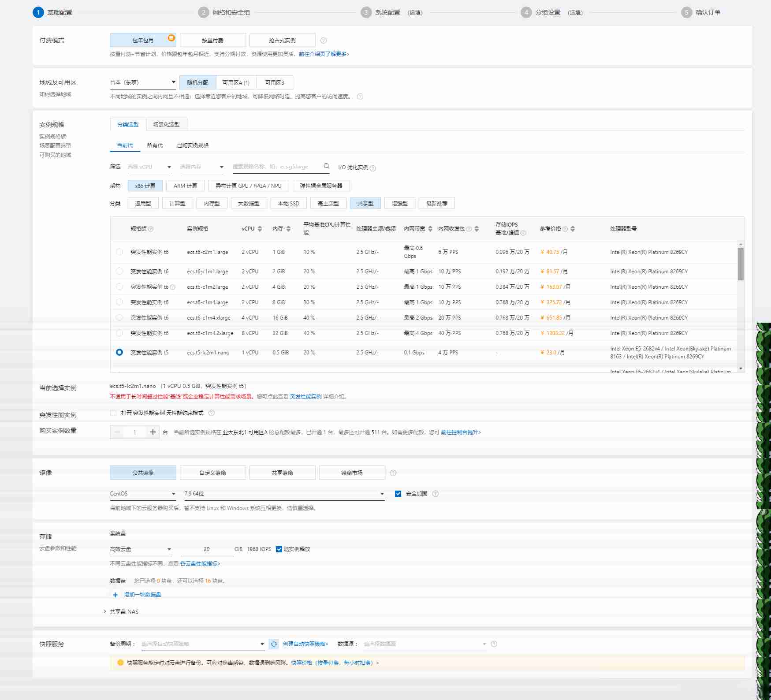
Task: Click the instance table vertical scrollbar
Action: (x=741, y=264)
